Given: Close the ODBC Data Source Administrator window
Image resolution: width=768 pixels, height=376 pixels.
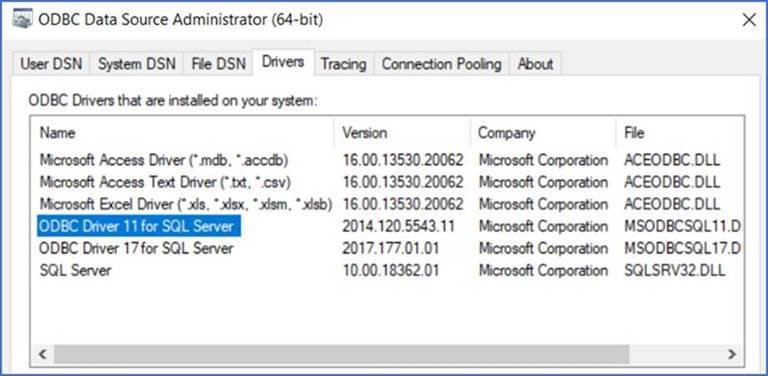Looking at the screenshot, I should click(749, 20).
